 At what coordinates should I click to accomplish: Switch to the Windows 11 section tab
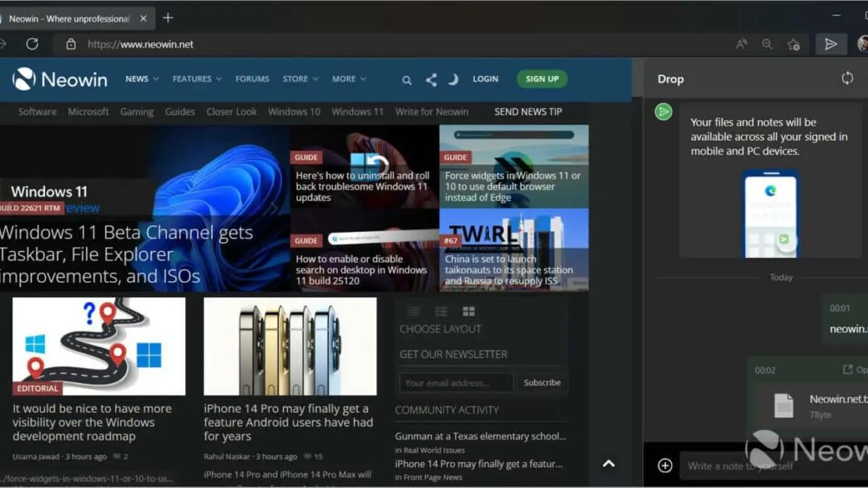tap(357, 112)
